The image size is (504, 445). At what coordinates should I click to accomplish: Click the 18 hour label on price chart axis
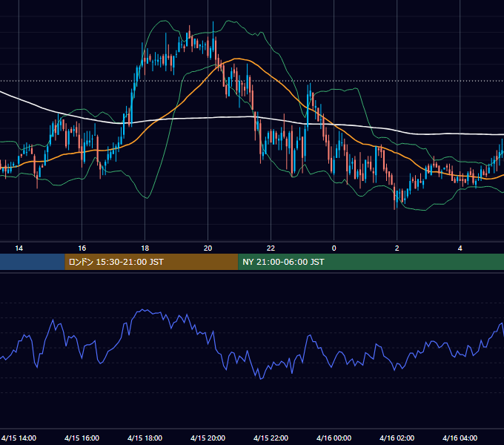click(x=145, y=248)
